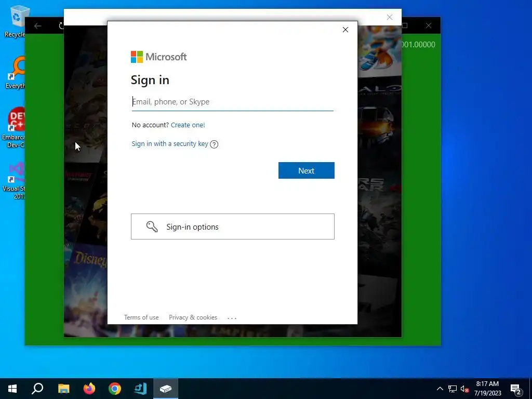Close the Microsoft Sign in dialog
Screen dimensions: 532x399
345,30
